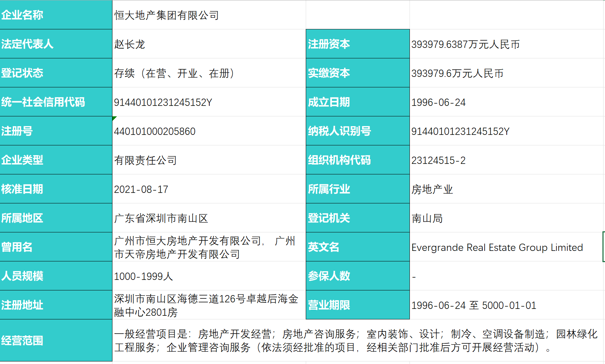Click the former names cell with 广州市天帝房地产
The height and width of the screenshot is (364, 605).
209,247
